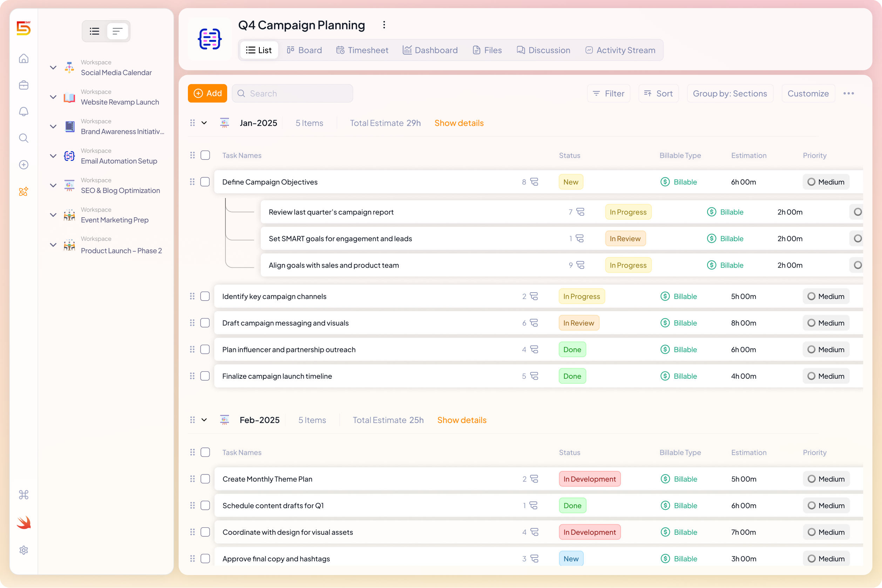Open the three-dot menu beside Q4 Campaign Planning
The image size is (882, 588).
(x=384, y=25)
